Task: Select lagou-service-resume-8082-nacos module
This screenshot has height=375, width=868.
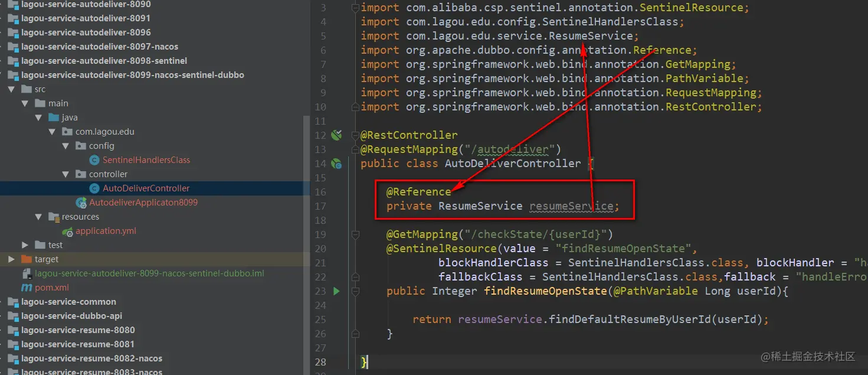Action: 91,358
